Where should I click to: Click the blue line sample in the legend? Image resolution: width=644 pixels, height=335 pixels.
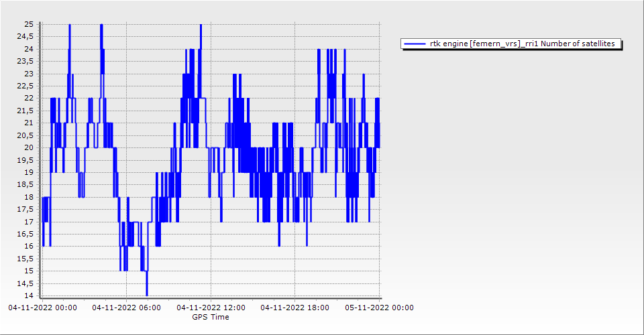(x=415, y=44)
